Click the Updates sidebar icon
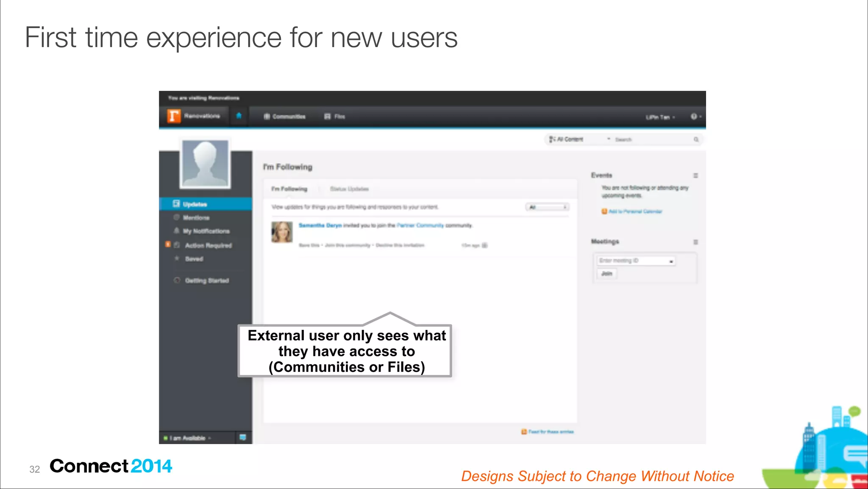The width and height of the screenshot is (868, 489). coord(176,204)
